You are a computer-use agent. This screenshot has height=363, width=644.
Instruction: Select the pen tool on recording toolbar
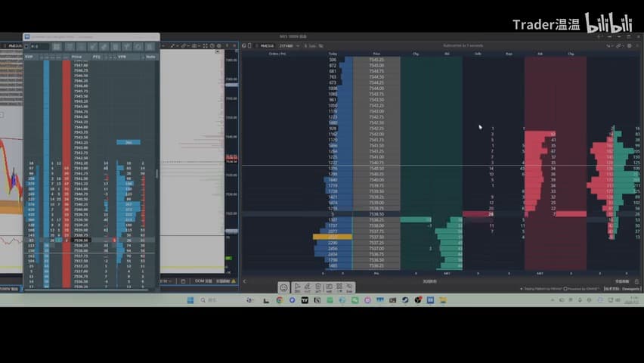[x=307, y=287]
